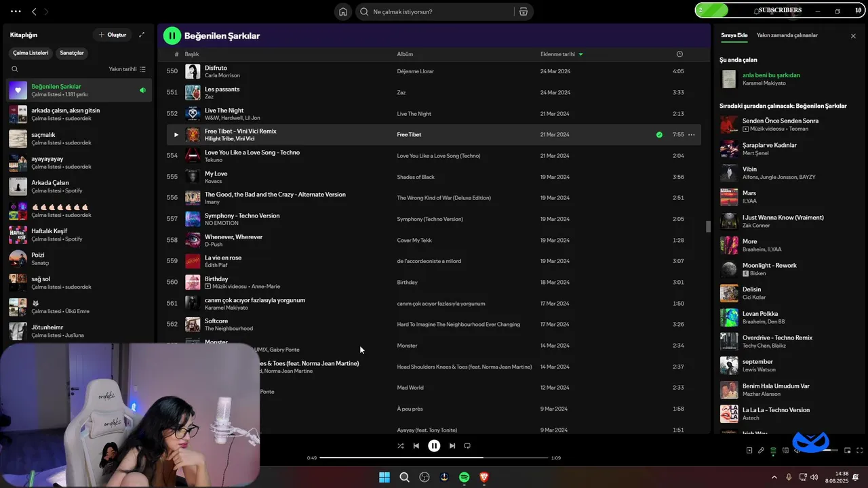Select the La vie en rose track row
The height and width of the screenshot is (488, 868).
(x=434, y=261)
